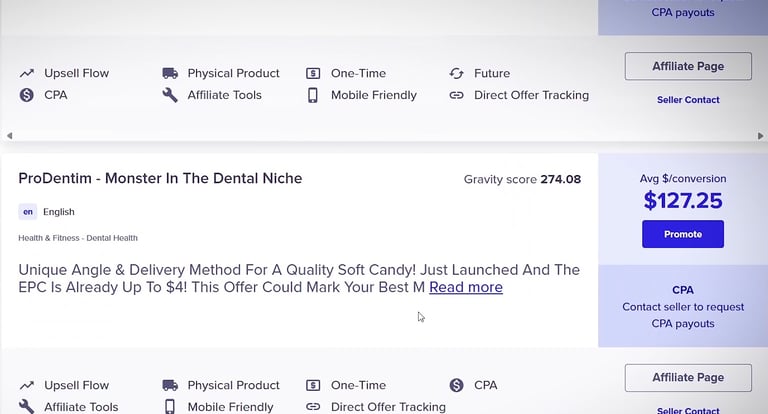The height and width of the screenshot is (414, 768).
Task: Open the top Affiliate Page button
Action: [x=688, y=66]
